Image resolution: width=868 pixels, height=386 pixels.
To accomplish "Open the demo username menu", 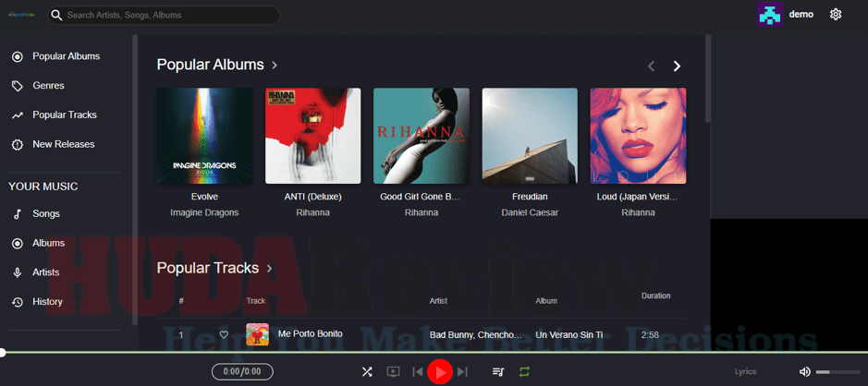I will pos(801,15).
